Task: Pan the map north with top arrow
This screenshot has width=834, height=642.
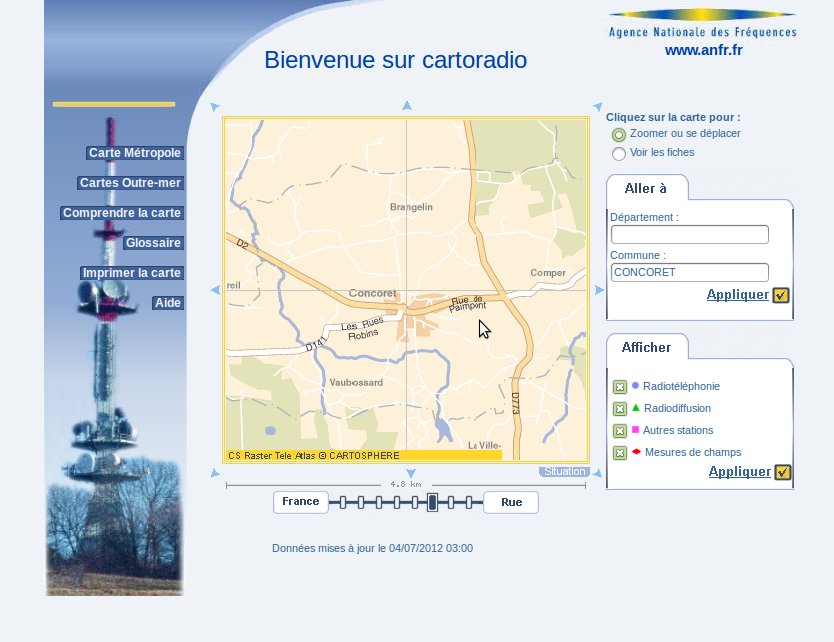Action: click(407, 106)
